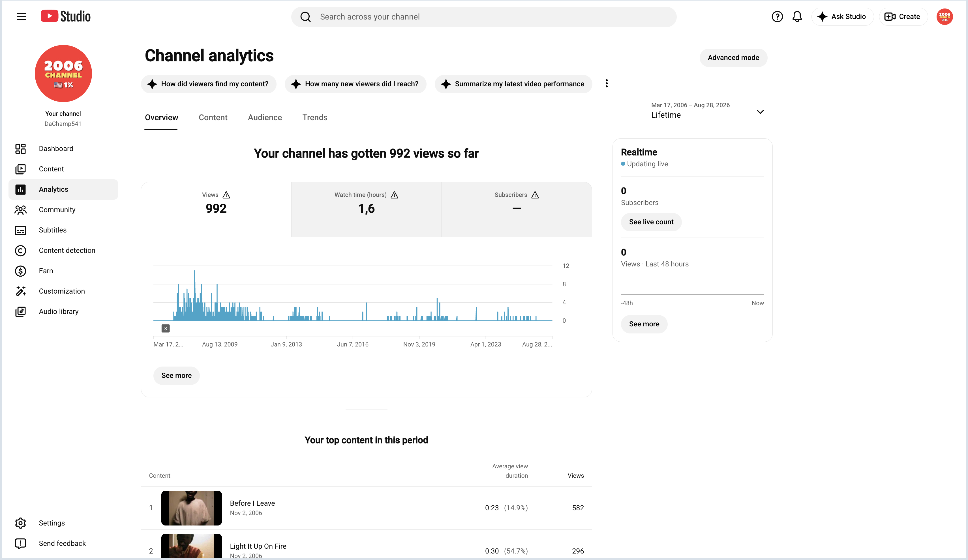
Task: Open the Dashboard sidebar icon
Action: 20,148
